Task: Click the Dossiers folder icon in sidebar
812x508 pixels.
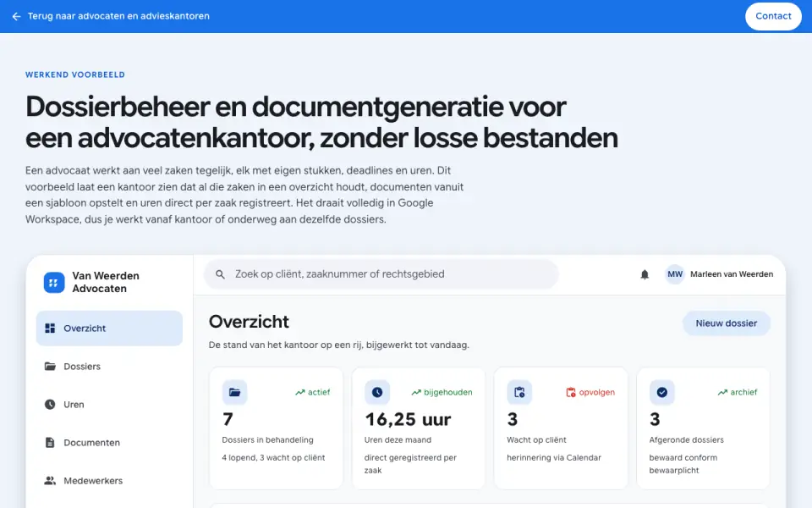Action: 50,367
